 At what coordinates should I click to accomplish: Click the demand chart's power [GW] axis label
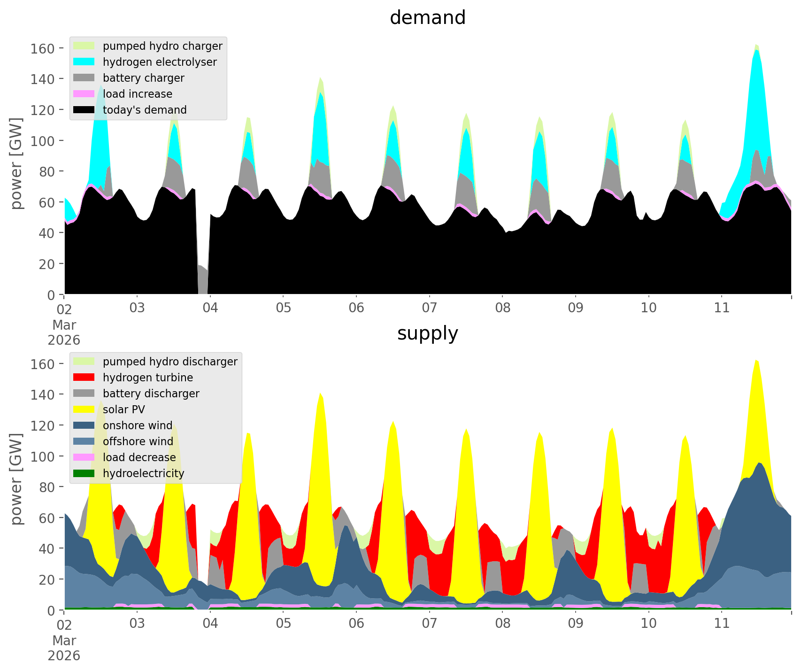coord(16,163)
